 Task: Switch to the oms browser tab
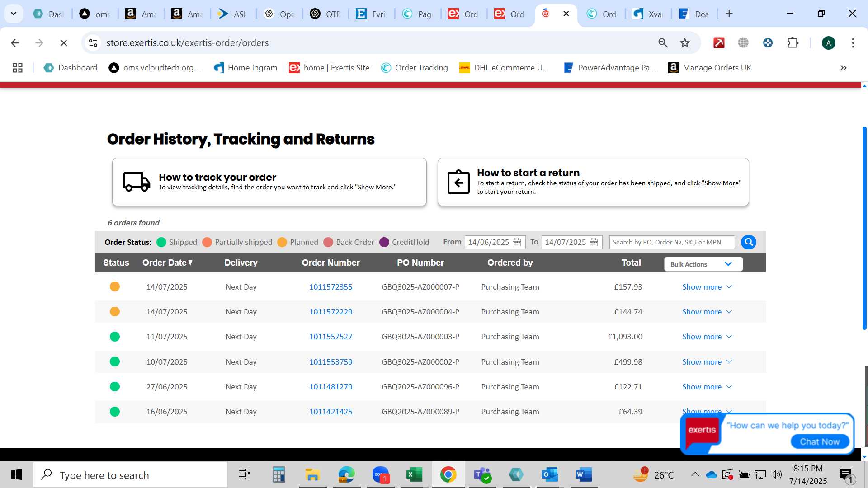click(x=94, y=14)
